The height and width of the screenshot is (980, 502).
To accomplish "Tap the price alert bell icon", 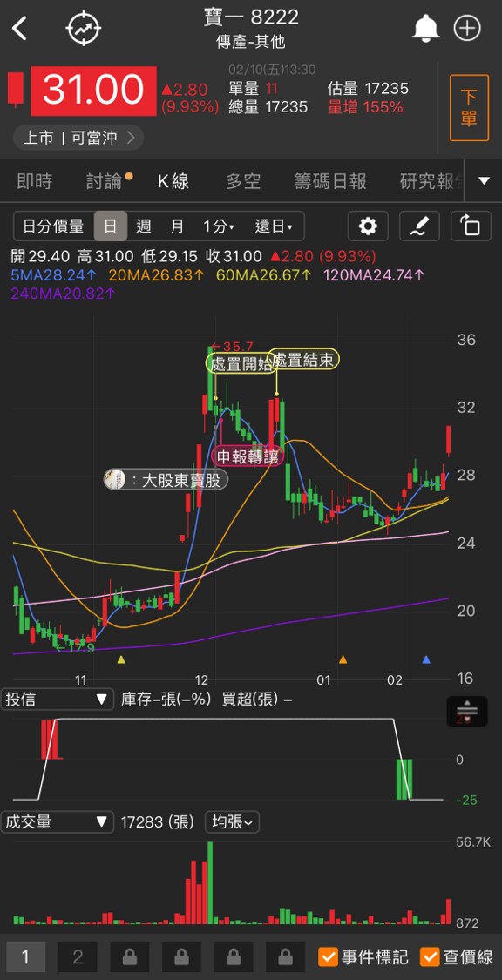I will pyautogui.click(x=425, y=28).
